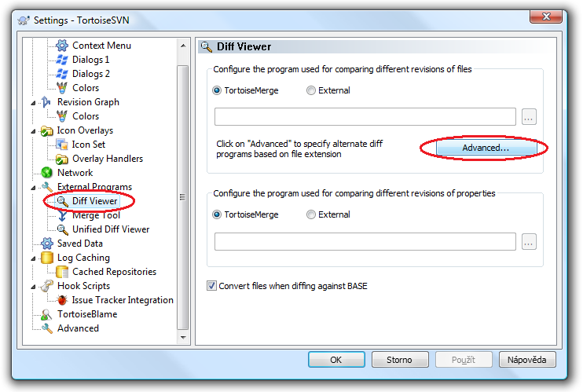The height and width of the screenshot is (392, 583).
Task: Open the Cached Repositories settings page
Action: point(114,272)
